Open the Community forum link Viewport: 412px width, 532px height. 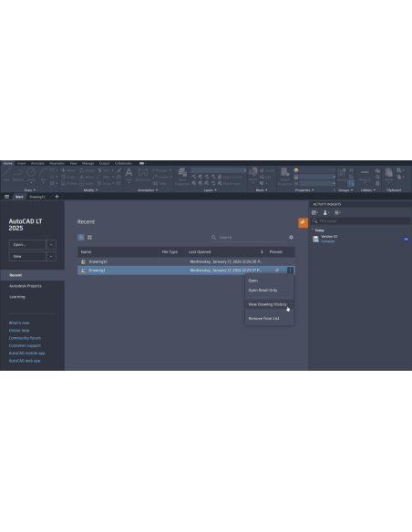pyautogui.click(x=25, y=338)
